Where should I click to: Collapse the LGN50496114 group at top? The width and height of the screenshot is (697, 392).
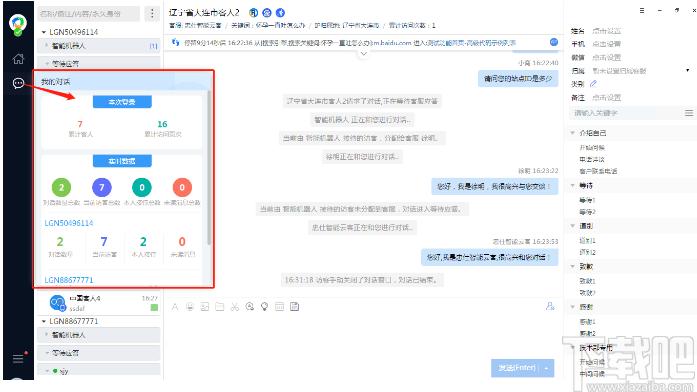44,32
